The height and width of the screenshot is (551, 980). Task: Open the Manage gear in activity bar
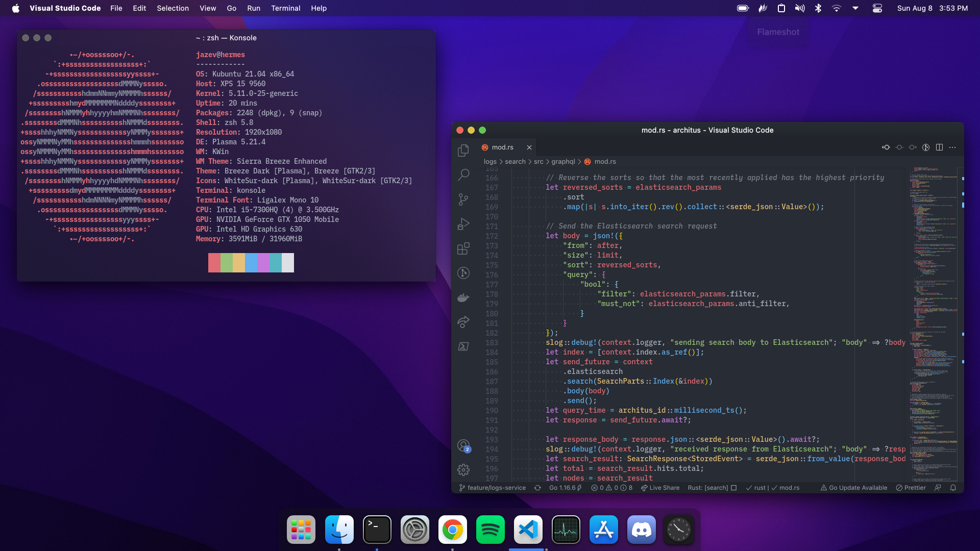[463, 470]
